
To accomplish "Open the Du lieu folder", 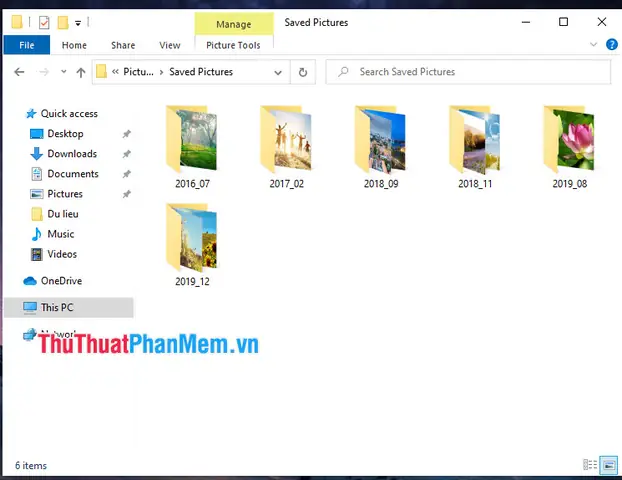I will [63, 214].
